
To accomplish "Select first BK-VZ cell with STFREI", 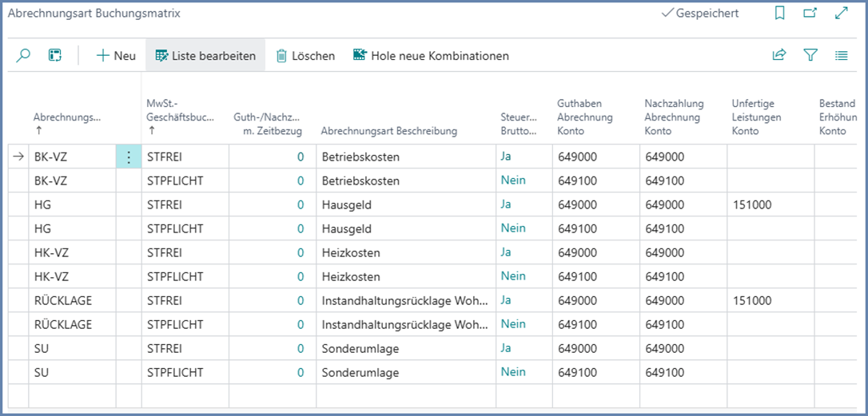I will (x=73, y=157).
